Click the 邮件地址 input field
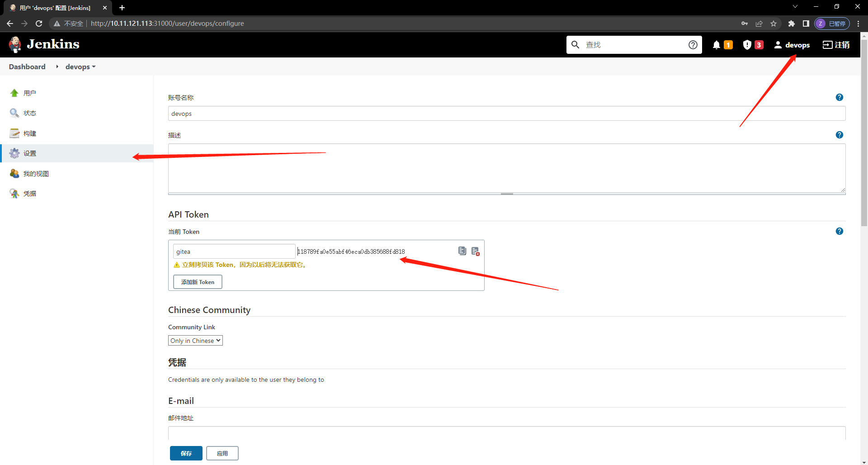The image size is (868, 465). tap(507, 433)
